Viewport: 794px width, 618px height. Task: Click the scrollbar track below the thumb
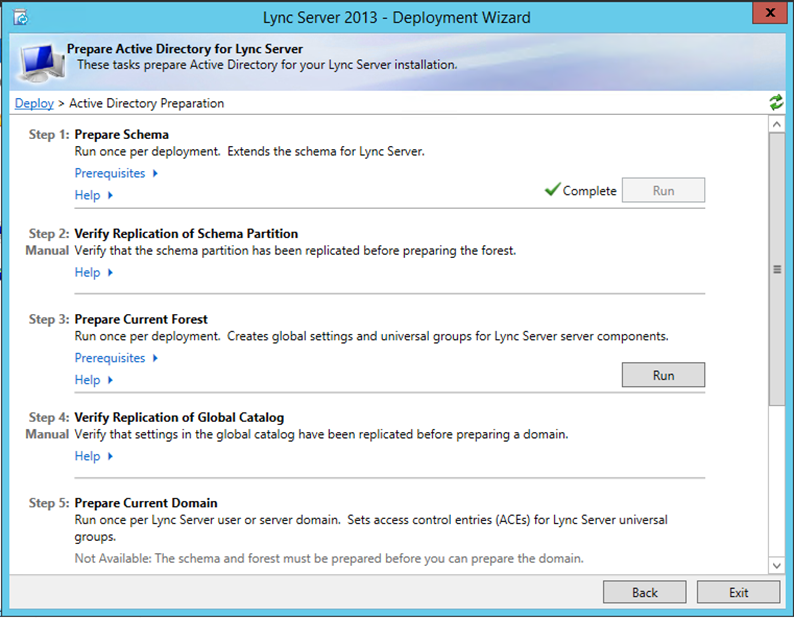[x=776, y=481]
